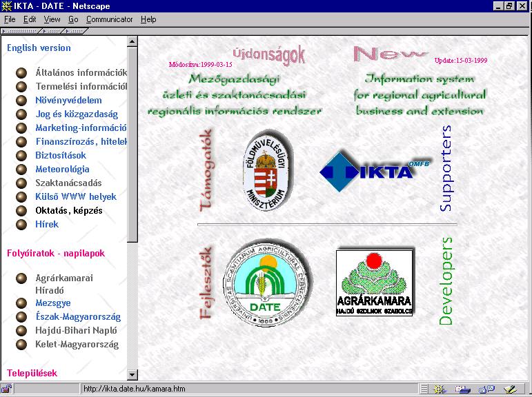Select Agrárkamarai Híradó entry

[64, 284]
